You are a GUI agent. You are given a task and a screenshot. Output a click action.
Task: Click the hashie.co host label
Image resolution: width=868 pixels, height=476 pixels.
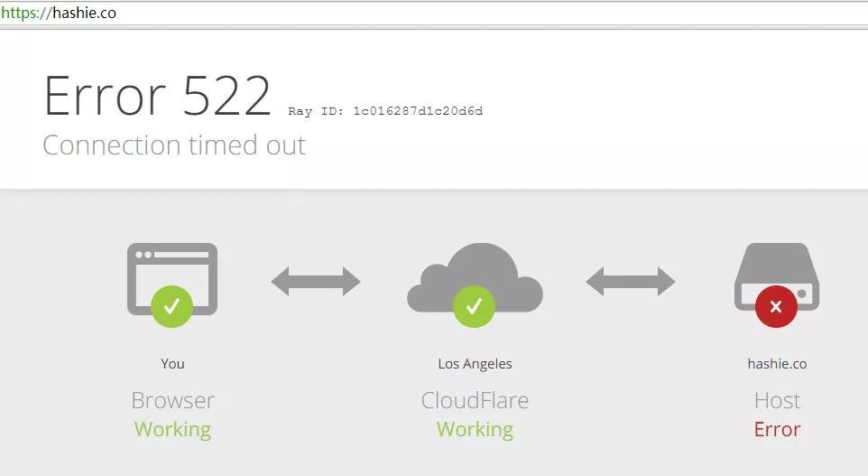pyautogui.click(x=777, y=363)
